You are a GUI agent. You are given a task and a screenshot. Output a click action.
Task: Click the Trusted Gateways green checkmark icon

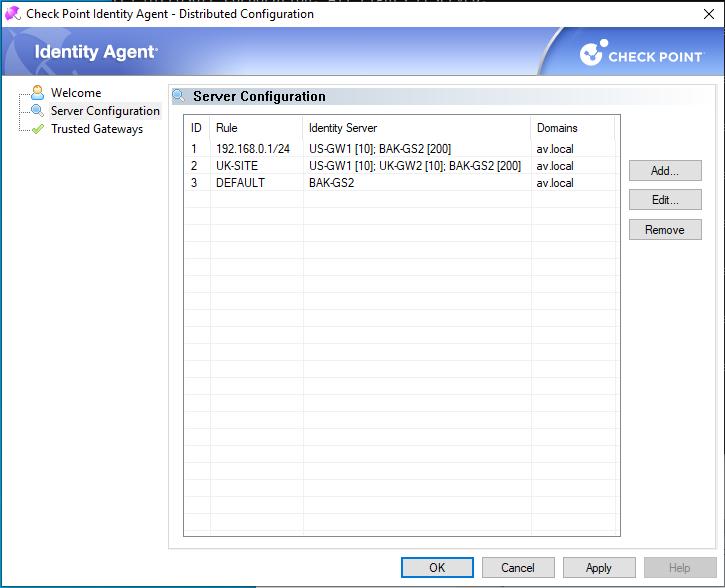38,129
